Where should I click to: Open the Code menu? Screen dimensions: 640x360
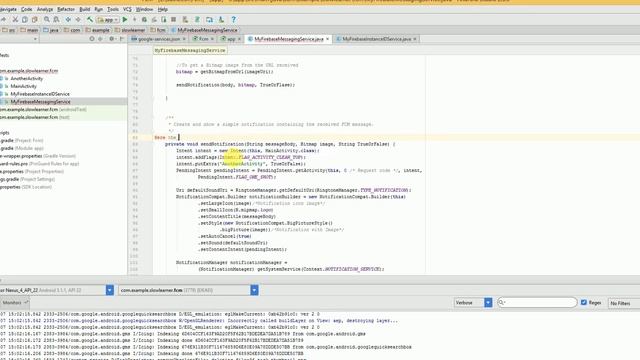27,9
